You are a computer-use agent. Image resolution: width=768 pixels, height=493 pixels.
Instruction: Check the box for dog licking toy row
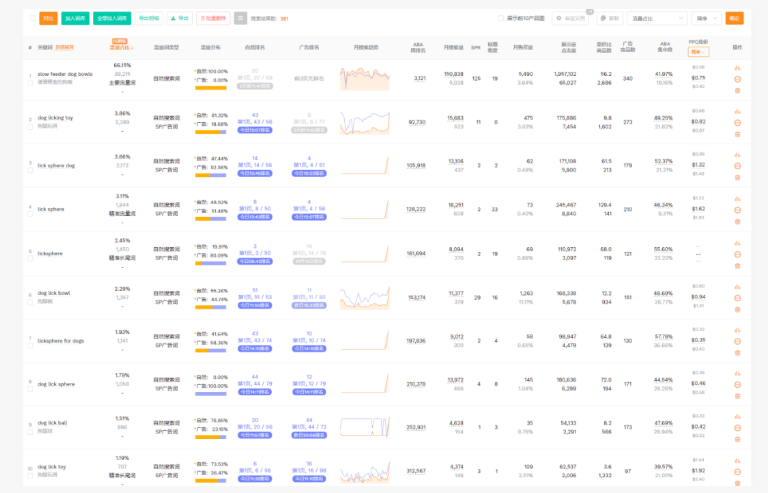click(x=30, y=127)
